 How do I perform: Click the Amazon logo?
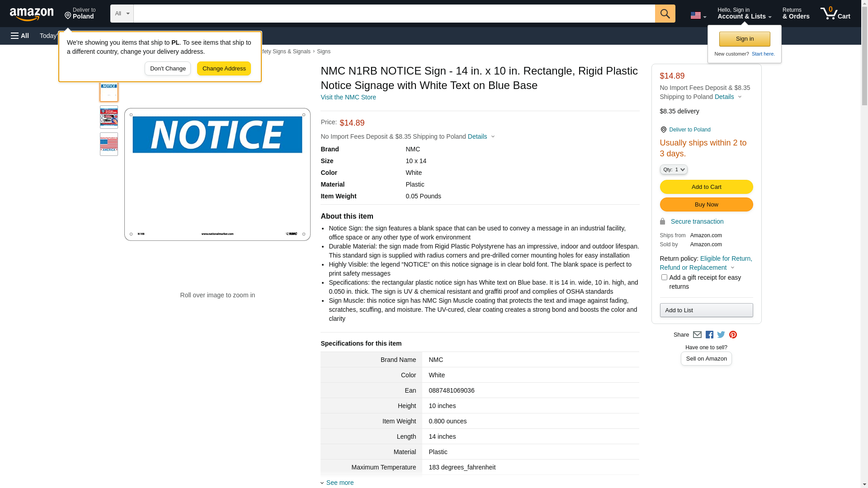pyautogui.click(x=32, y=14)
